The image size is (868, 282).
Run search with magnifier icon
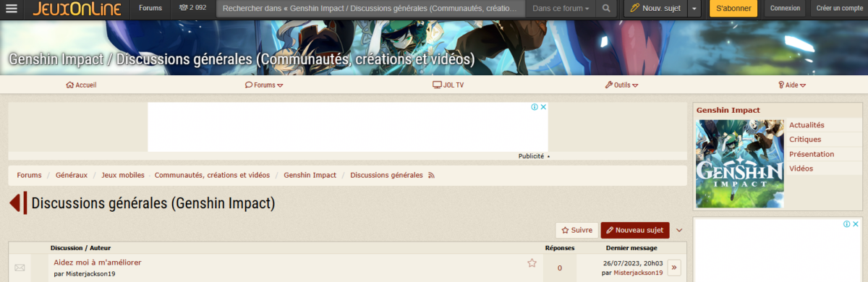tap(607, 9)
